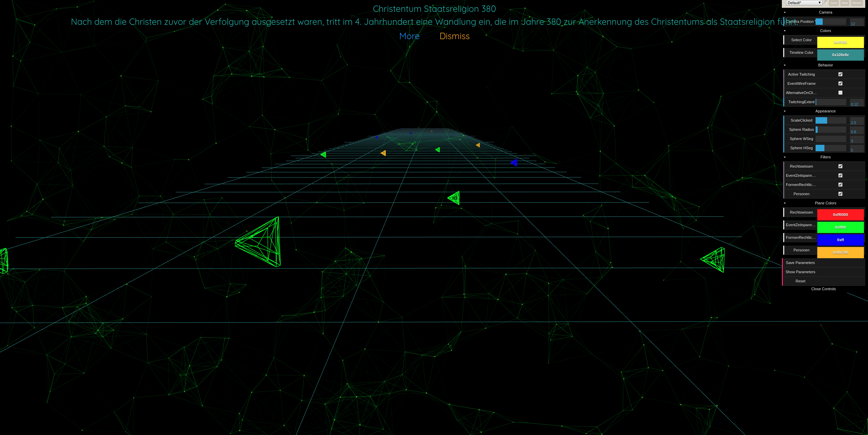Click the teal Timeline Color swatch

pyautogui.click(x=840, y=55)
